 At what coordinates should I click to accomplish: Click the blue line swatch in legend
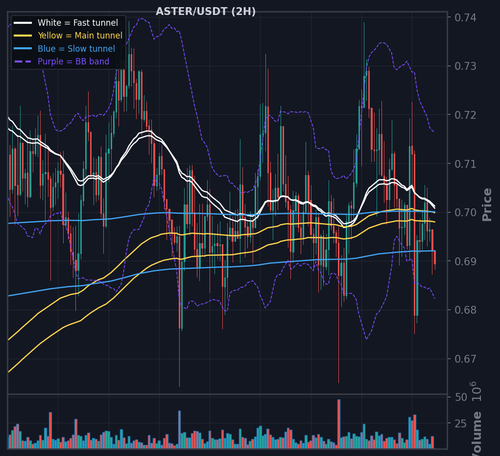(x=23, y=49)
